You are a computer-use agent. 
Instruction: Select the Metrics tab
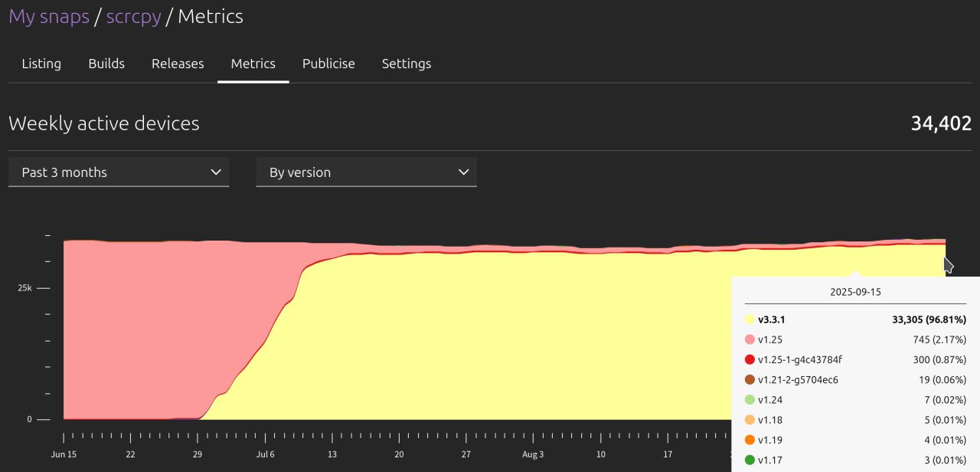[x=253, y=64]
